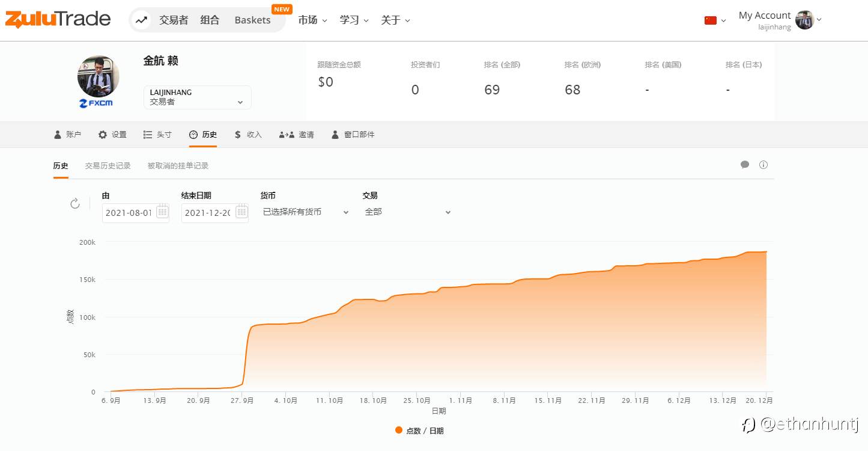Open language selector with China flag
The width and height of the screenshot is (868, 451).
click(715, 20)
